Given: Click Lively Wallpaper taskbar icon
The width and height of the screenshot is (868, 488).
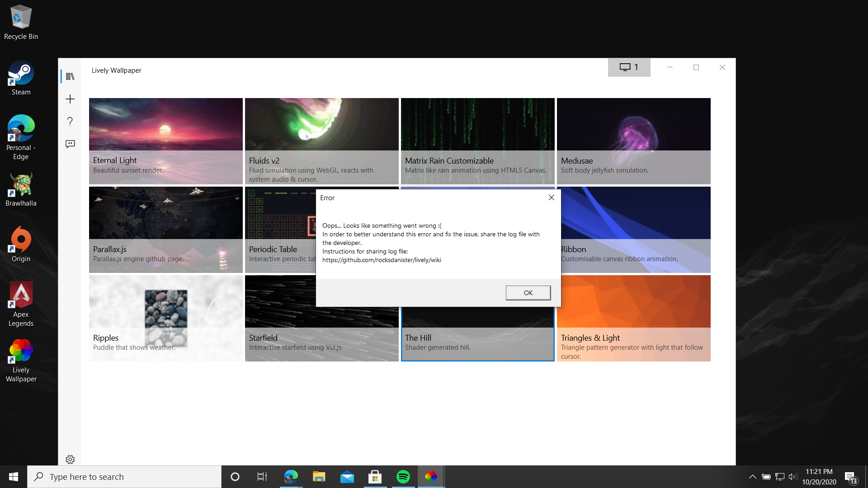Looking at the screenshot, I should (x=431, y=477).
